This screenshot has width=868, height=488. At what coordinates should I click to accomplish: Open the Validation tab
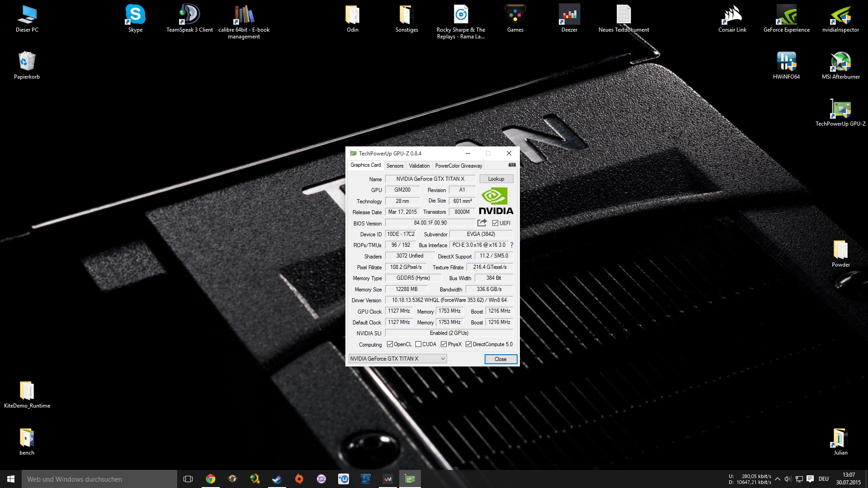click(x=419, y=166)
